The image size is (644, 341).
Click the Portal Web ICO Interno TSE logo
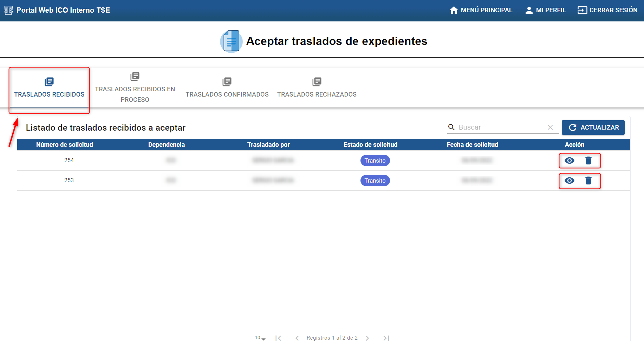point(9,10)
